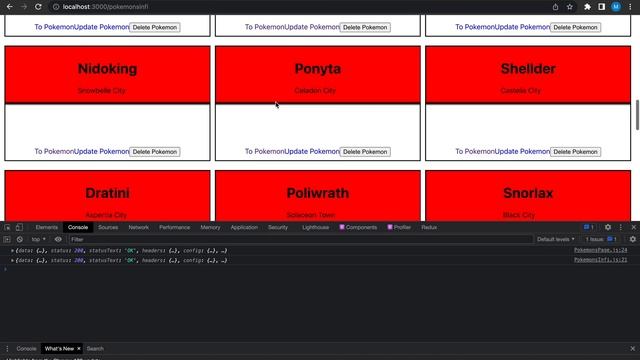Switch to Memory tab
The height and width of the screenshot is (360, 640).
(210, 227)
